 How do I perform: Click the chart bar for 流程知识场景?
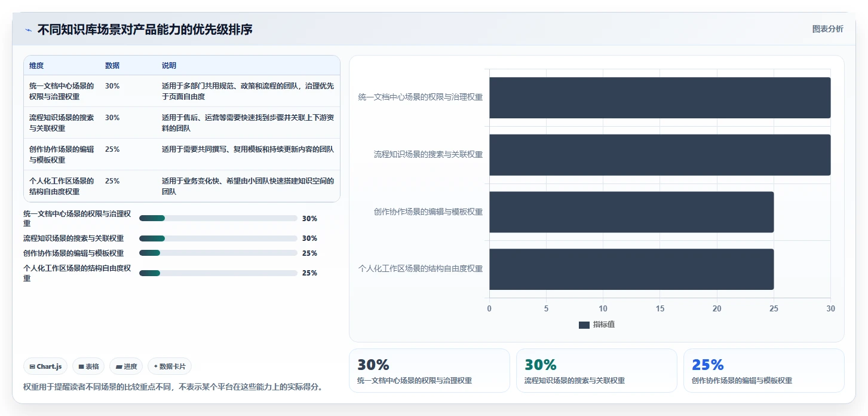(660, 155)
